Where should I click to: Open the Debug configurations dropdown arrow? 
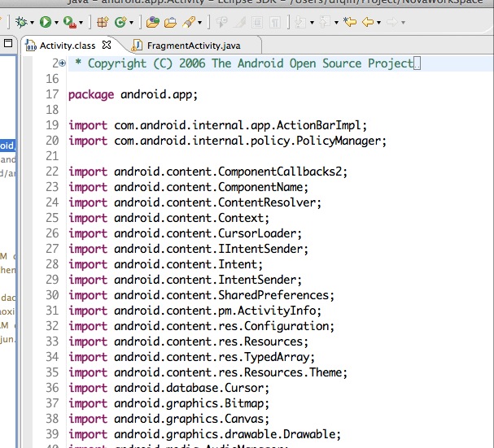[x=32, y=23]
